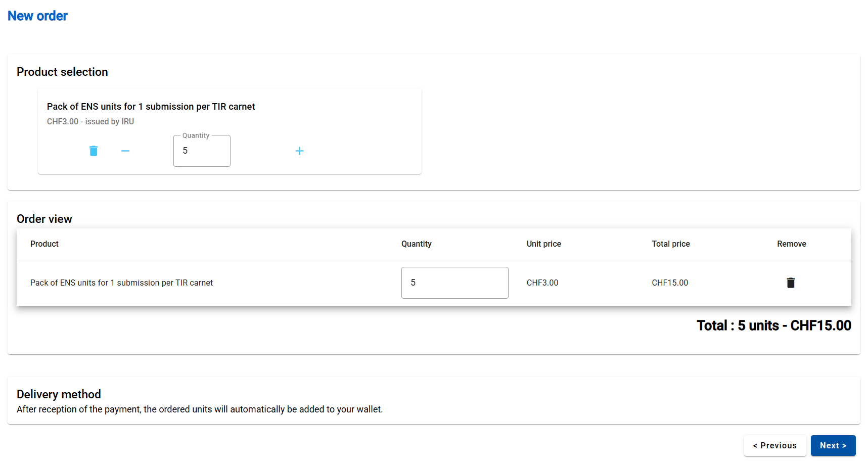Viewport: 868px width, 464px height.
Task: Click the blue trash icon in product card
Action: pos(94,151)
